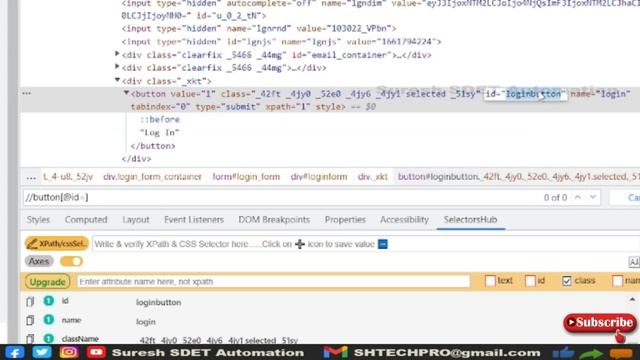Select the loginbutton id value text
The height and width of the screenshot is (360, 640).
[159, 302]
